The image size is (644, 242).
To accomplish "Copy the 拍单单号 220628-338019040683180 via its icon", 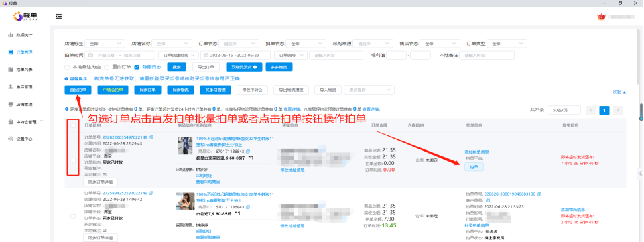I will click(x=539, y=194).
